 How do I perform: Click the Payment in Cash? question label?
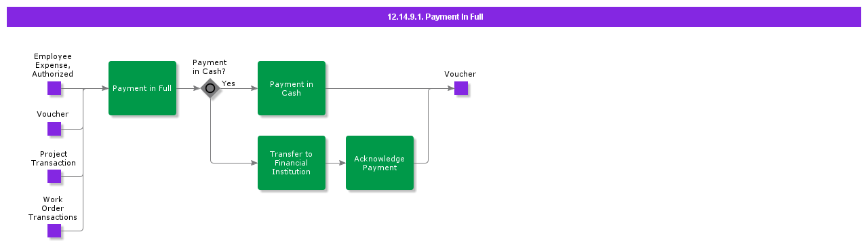210,66
